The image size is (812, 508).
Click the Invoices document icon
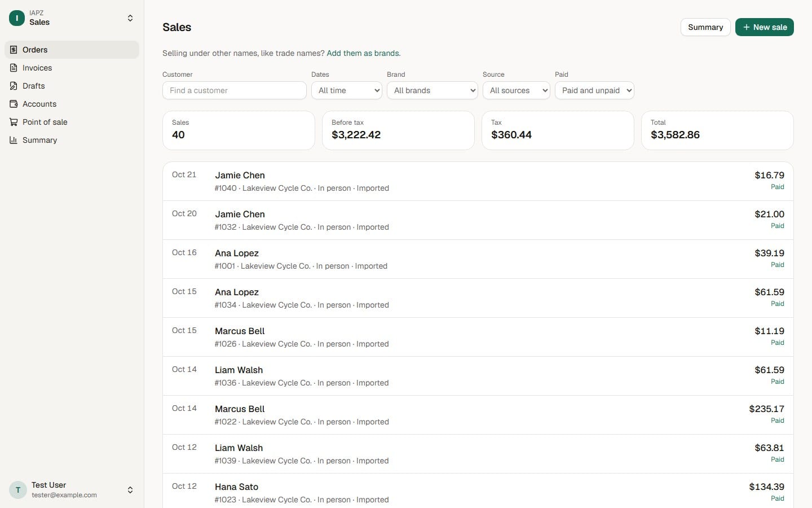point(14,68)
